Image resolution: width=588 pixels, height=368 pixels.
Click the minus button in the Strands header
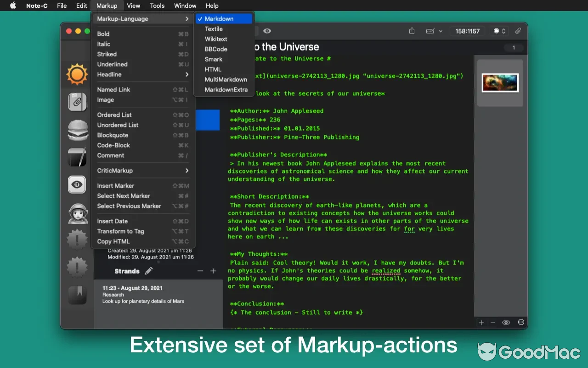tap(200, 271)
